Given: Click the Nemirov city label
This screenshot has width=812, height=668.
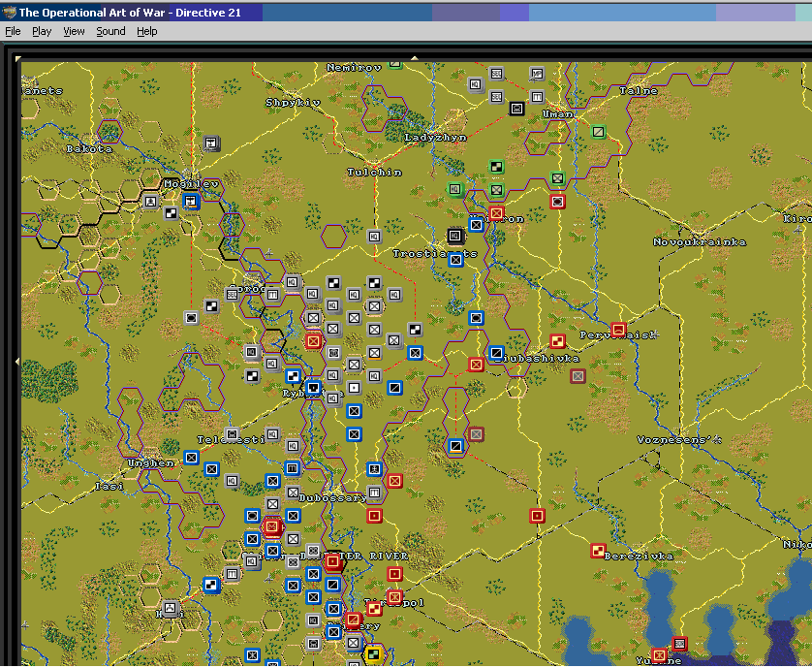Looking at the screenshot, I should (x=354, y=67).
